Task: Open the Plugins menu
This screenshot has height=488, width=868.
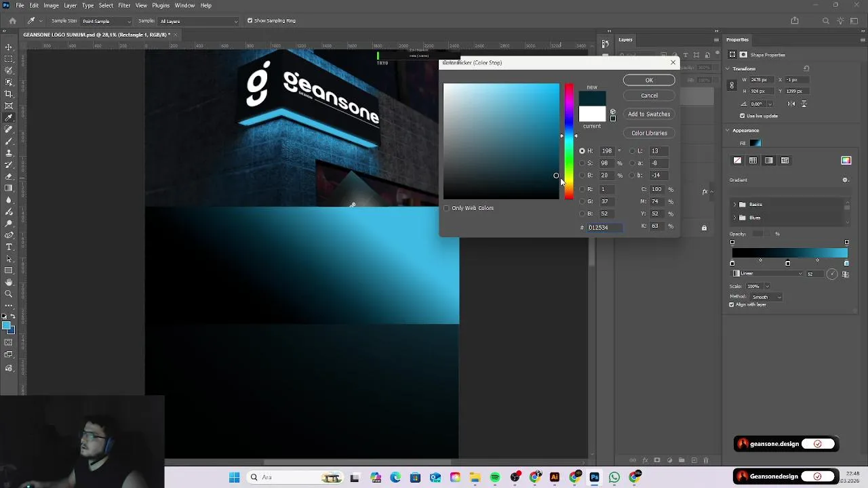Action: click(x=161, y=5)
